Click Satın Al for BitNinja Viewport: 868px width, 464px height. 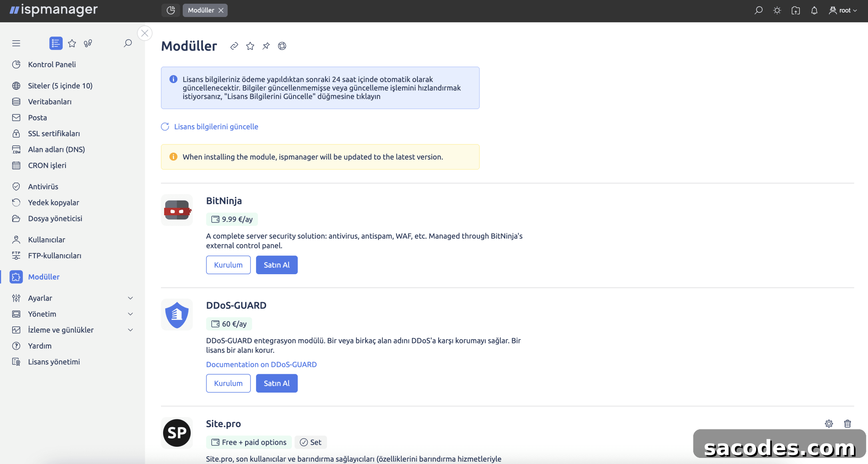(277, 265)
